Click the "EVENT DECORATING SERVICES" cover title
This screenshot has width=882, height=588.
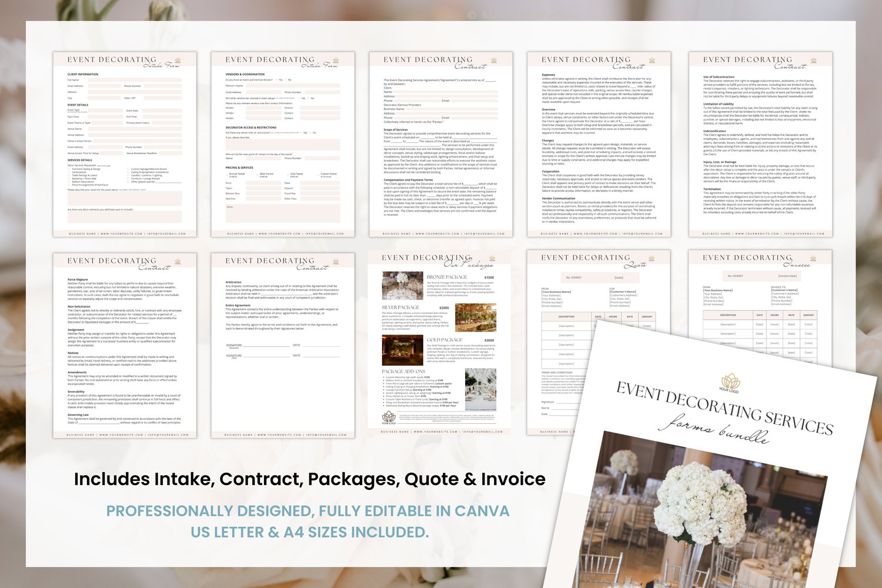tap(725, 407)
